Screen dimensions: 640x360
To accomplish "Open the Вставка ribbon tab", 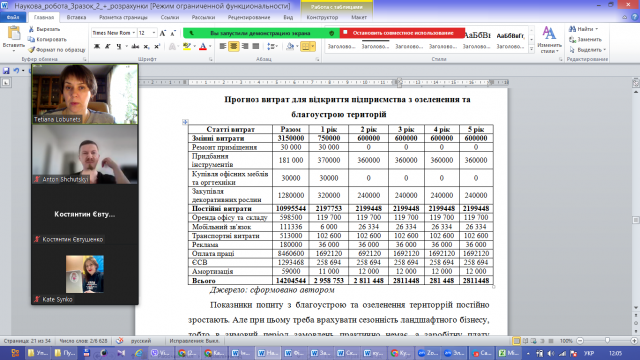I will (76, 18).
